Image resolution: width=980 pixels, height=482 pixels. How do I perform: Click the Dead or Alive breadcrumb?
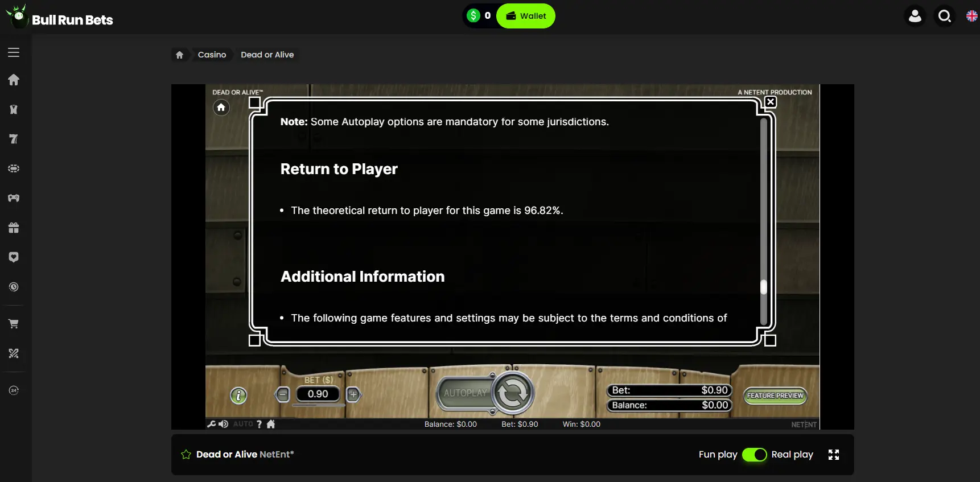click(267, 55)
